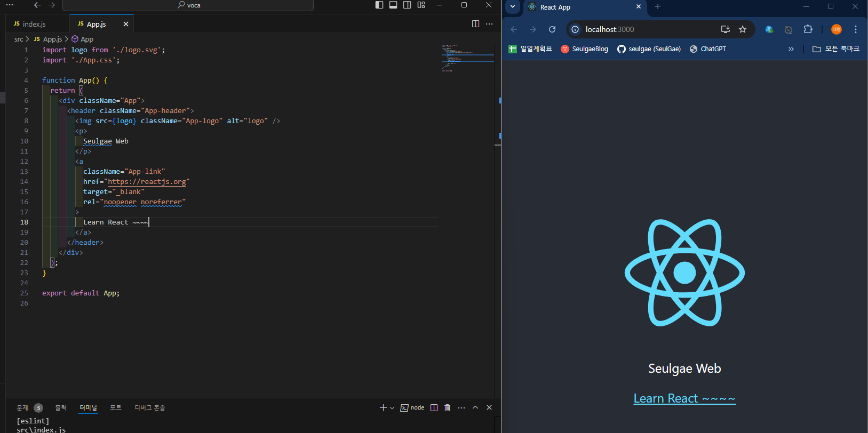
Task: Toggle primary side bar layout icon
Action: pyautogui.click(x=379, y=5)
